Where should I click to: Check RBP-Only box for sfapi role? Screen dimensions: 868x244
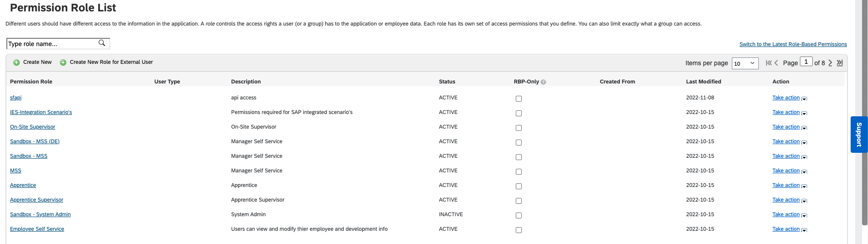click(519, 99)
